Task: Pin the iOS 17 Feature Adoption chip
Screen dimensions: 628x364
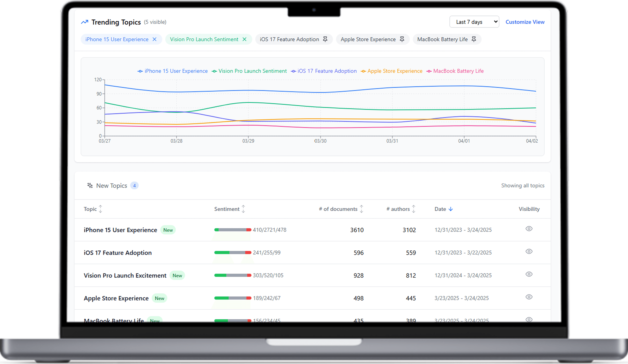Action: click(325, 39)
